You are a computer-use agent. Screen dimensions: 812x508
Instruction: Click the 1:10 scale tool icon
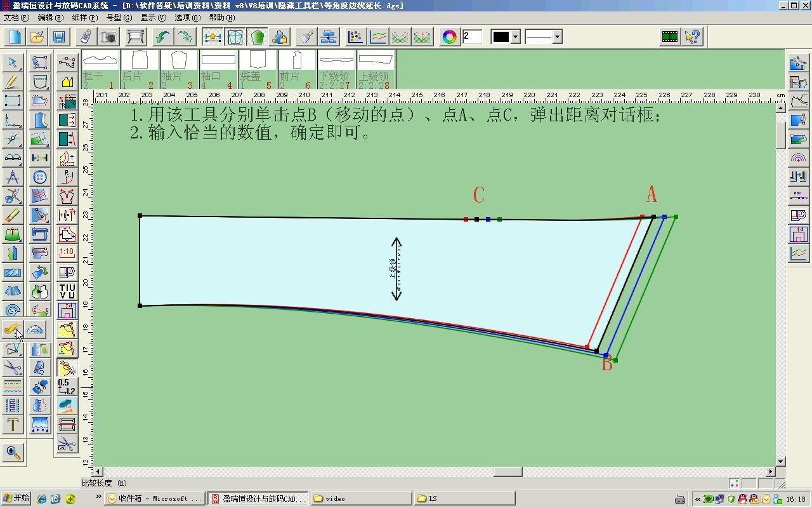67,253
